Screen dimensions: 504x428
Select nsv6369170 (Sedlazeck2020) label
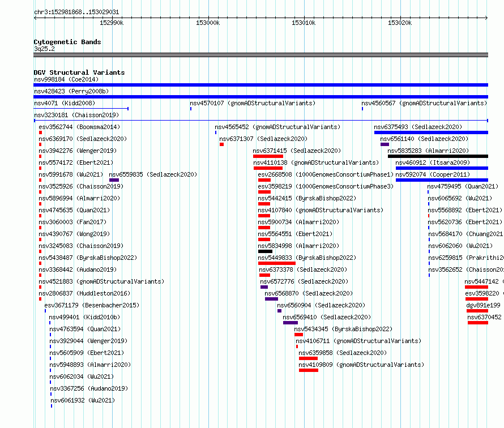click(x=83, y=139)
